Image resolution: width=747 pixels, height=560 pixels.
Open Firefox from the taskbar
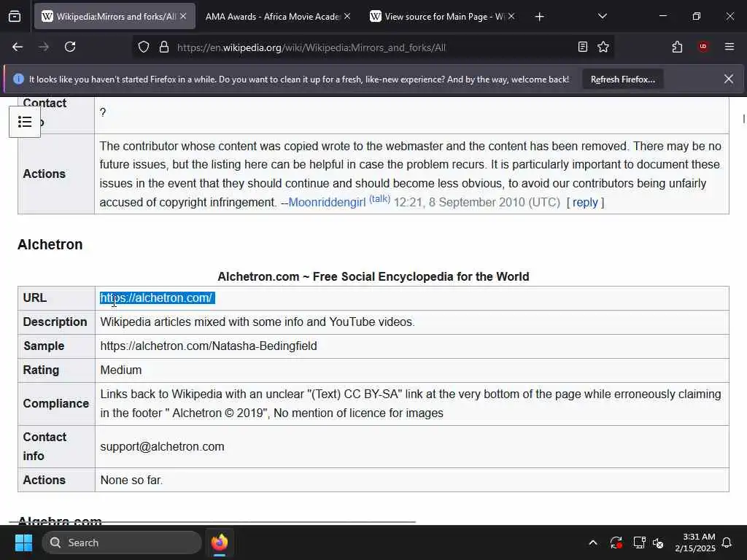click(x=219, y=542)
